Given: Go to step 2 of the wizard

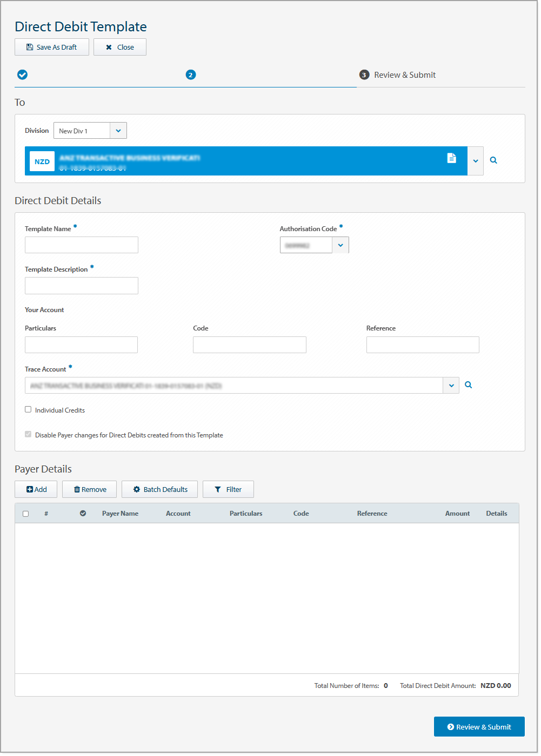Looking at the screenshot, I should click(x=190, y=75).
